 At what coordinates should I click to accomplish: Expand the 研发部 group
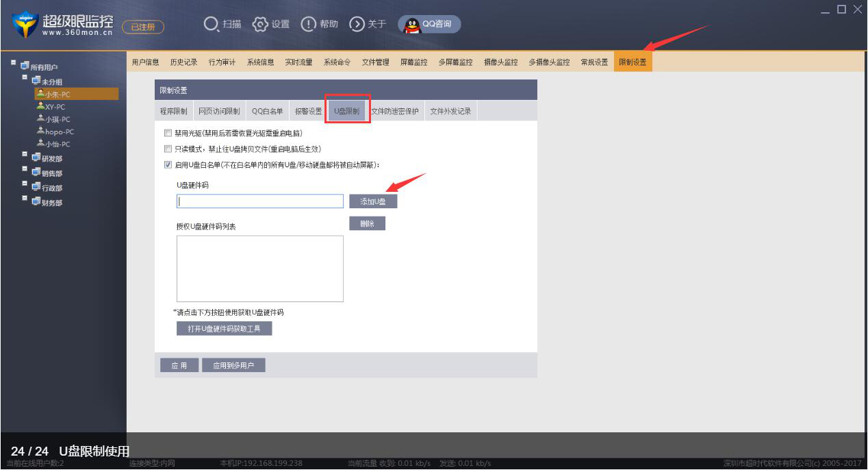[25, 156]
